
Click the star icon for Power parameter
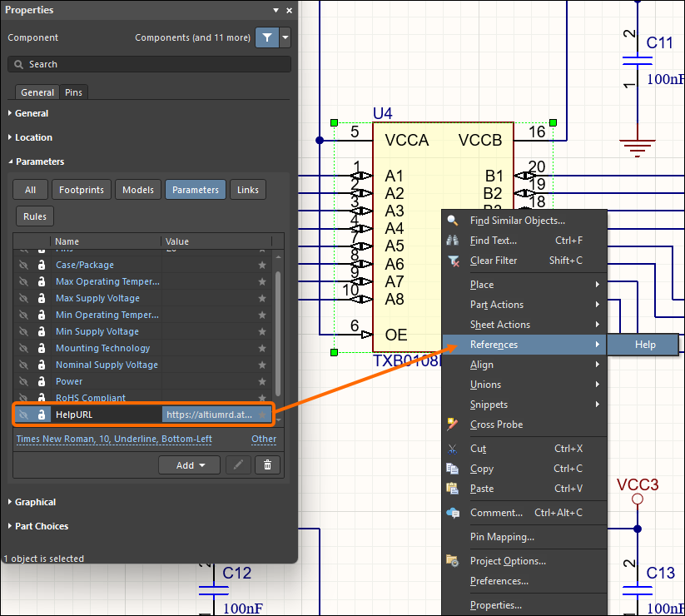[x=262, y=381]
